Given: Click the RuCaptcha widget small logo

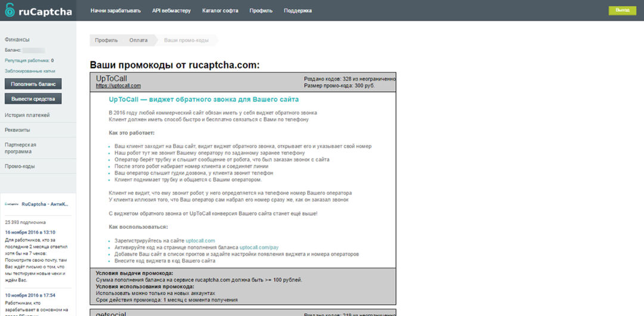Looking at the screenshot, I should point(11,204).
